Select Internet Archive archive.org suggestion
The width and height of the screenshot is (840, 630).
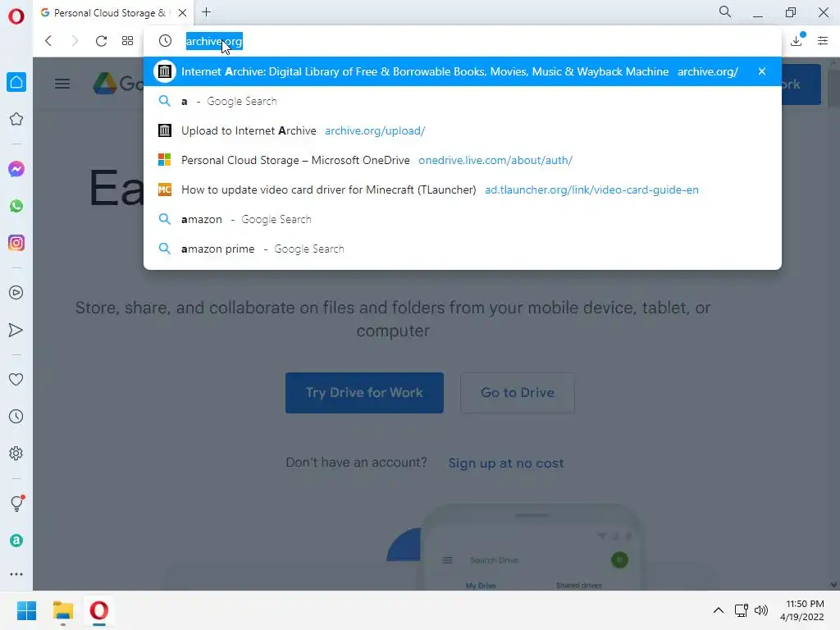tap(463, 71)
